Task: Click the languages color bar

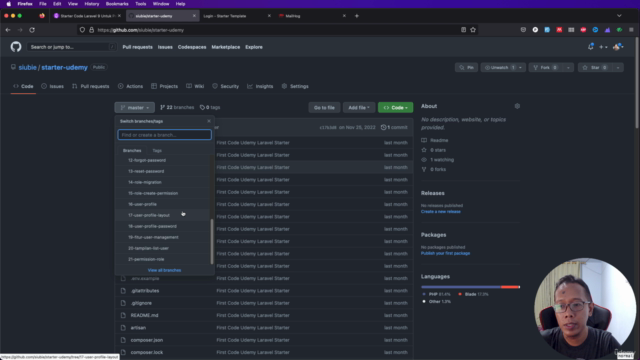Action: coord(470,287)
